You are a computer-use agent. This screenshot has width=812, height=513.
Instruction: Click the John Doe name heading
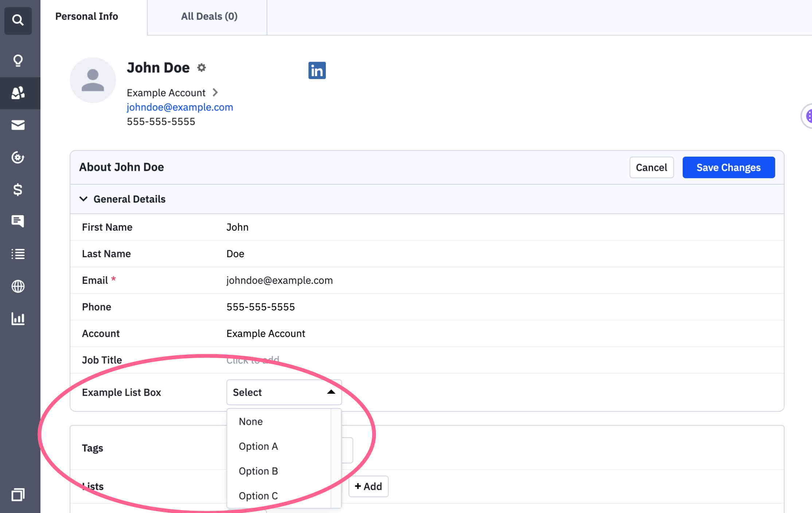pyautogui.click(x=158, y=68)
